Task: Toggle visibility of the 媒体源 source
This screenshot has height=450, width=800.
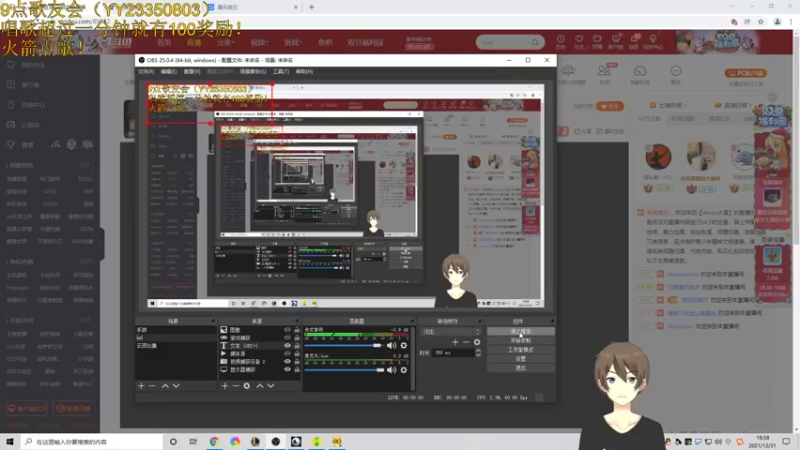Action: click(x=287, y=354)
